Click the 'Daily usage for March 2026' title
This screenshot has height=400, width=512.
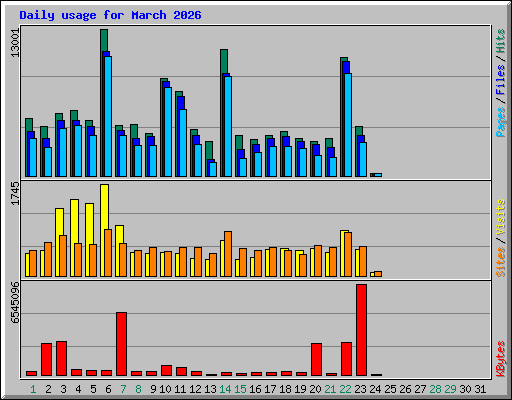[x=110, y=15]
